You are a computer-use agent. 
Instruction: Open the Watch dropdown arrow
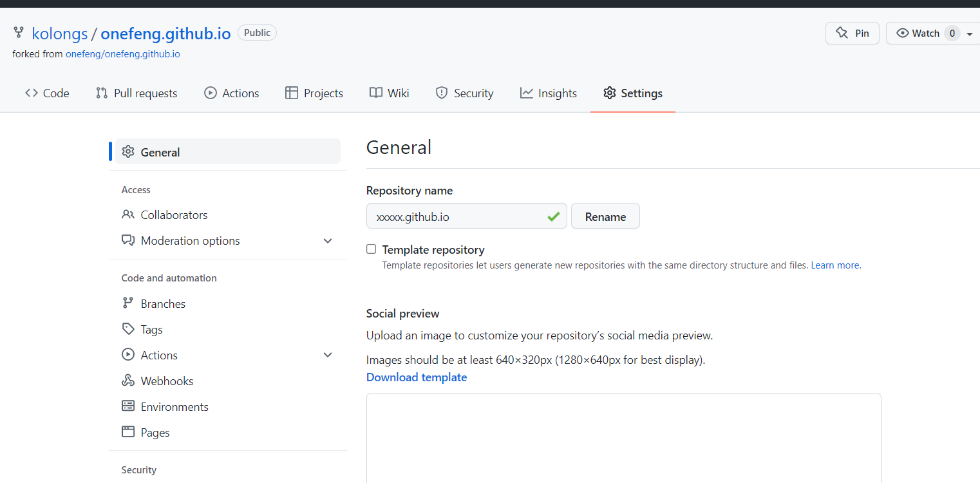click(970, 34)
